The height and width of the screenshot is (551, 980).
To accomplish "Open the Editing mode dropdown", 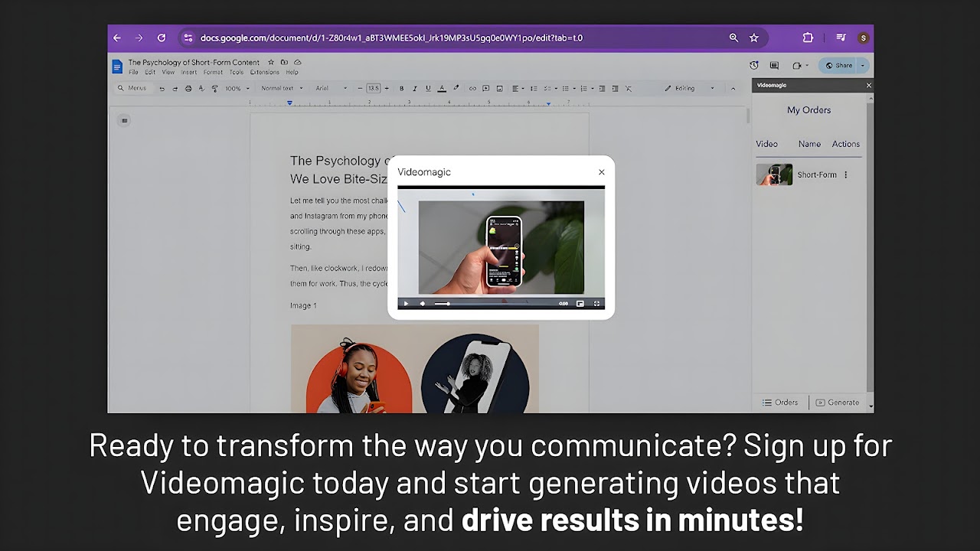I will (689, 89).
